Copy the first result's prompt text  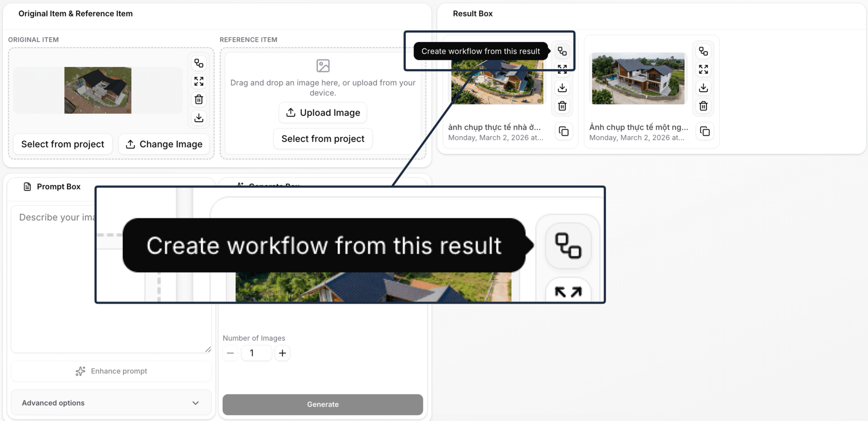tap(564, 131)
